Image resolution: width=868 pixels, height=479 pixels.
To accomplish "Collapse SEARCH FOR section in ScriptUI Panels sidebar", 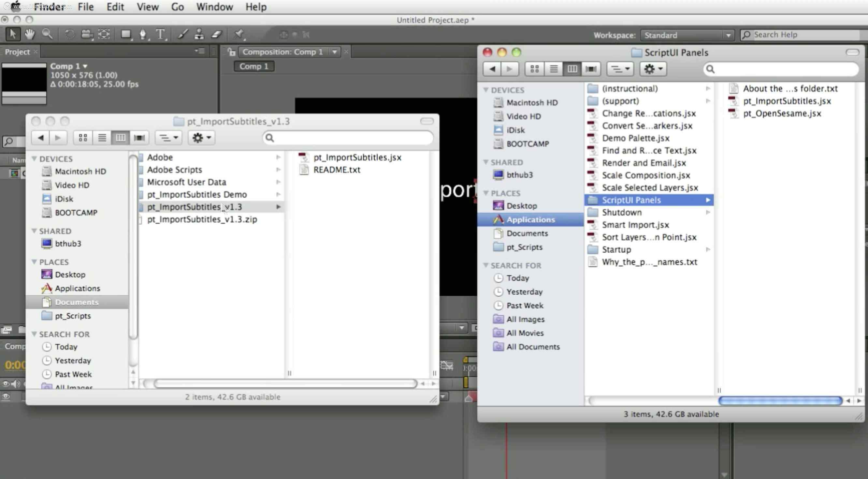I will (486, 265).
